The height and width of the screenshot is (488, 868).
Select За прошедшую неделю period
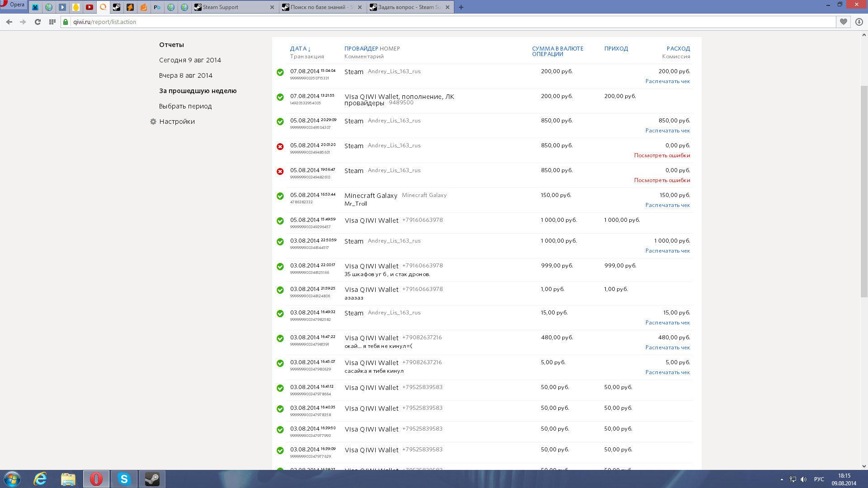coord(198,91)
